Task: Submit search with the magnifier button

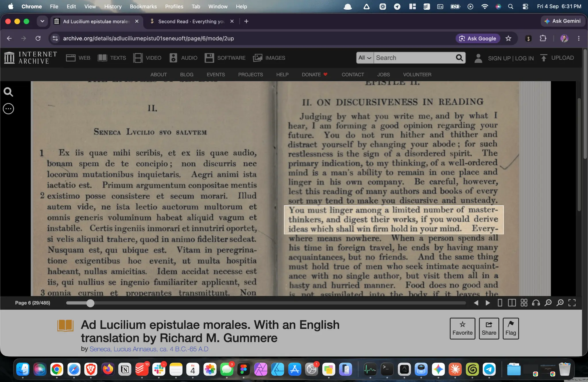Action: coord(459,58)
